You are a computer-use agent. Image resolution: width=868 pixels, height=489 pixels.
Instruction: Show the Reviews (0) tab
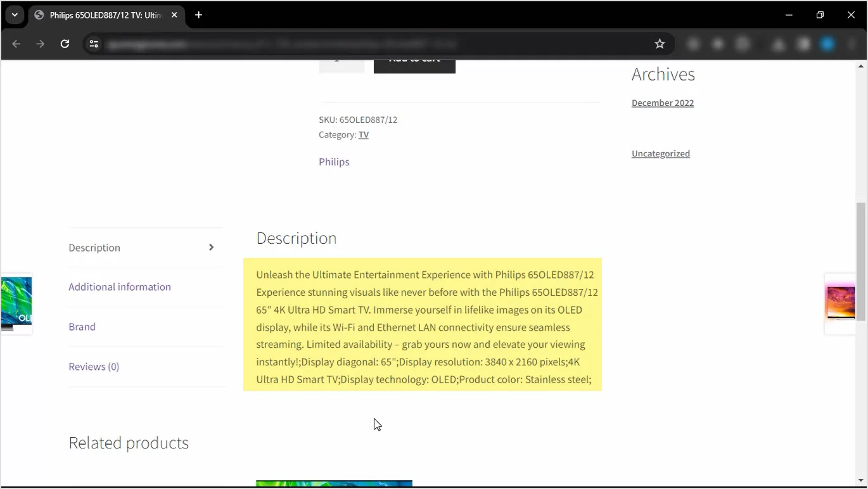94,367
